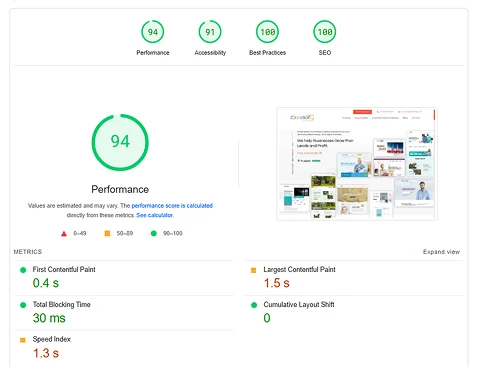Open the Performance category label

click(x=153, y=53)
